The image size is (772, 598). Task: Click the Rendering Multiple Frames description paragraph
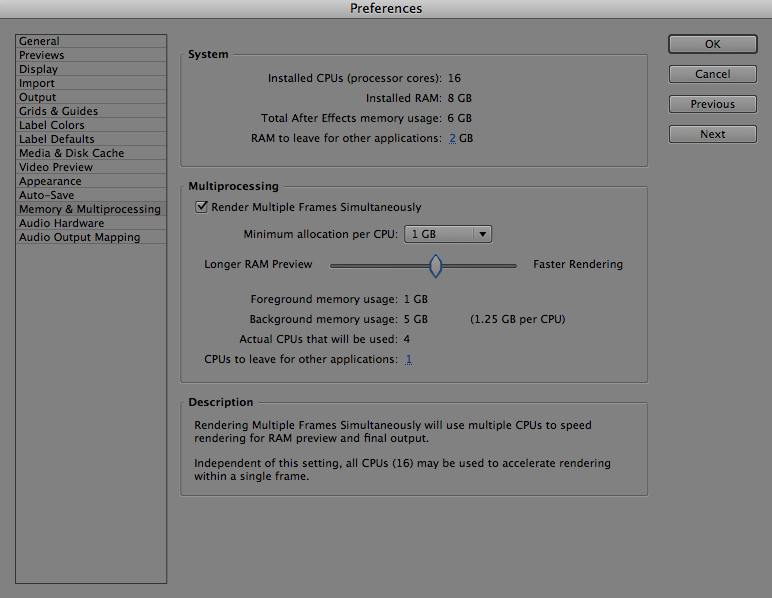coord(392,432)
